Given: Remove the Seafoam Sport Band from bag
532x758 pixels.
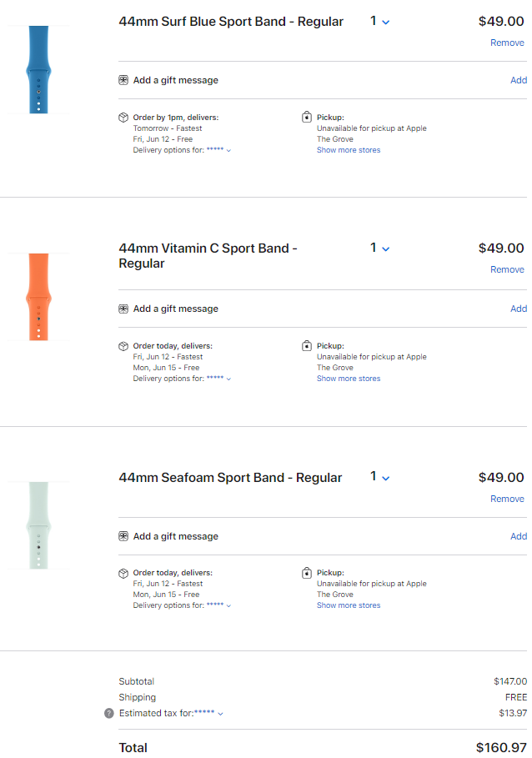Looking at the screenshot, I should [x=507, y=499].
